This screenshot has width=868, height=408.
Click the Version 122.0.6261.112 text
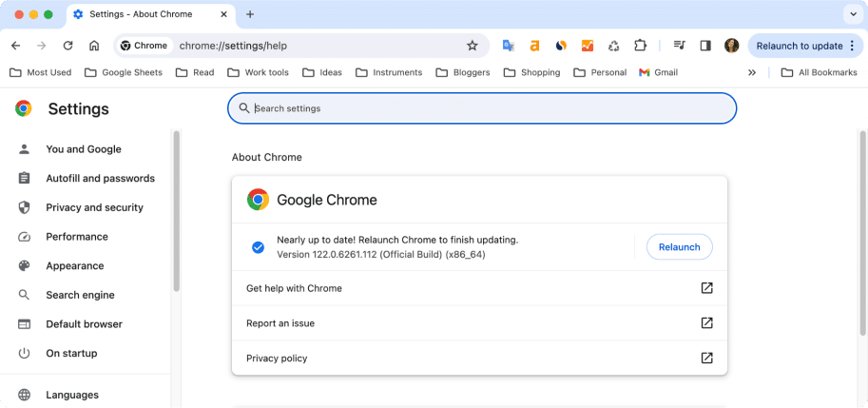381,255
